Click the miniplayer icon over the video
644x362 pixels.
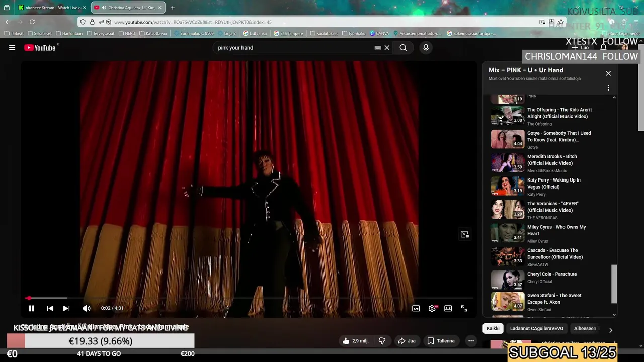(464, 234)
